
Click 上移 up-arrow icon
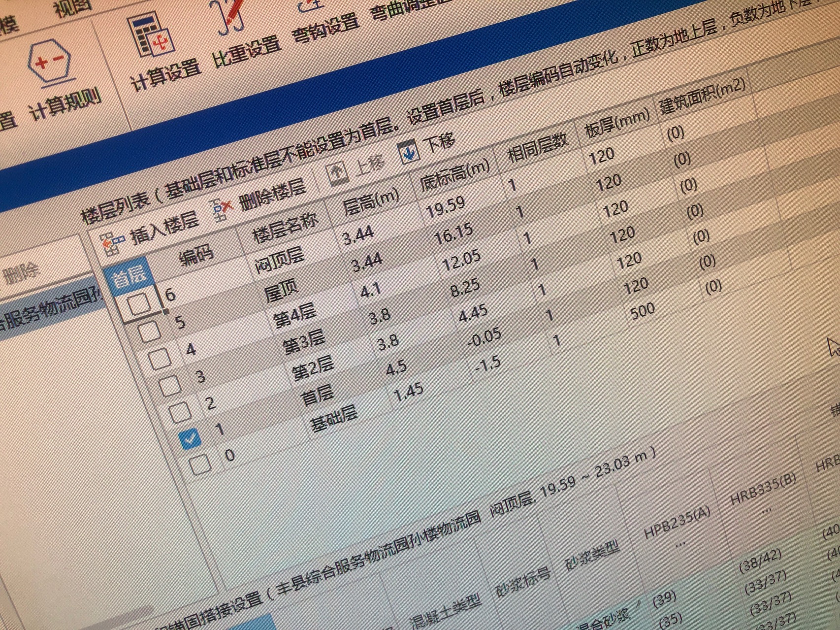(337, 173)
